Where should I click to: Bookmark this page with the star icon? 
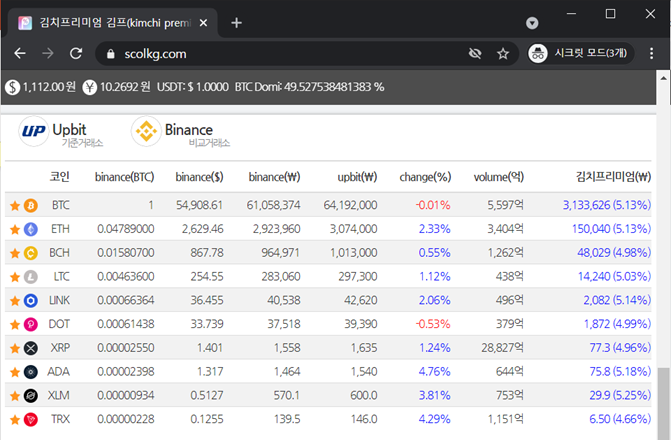point(503,54)
